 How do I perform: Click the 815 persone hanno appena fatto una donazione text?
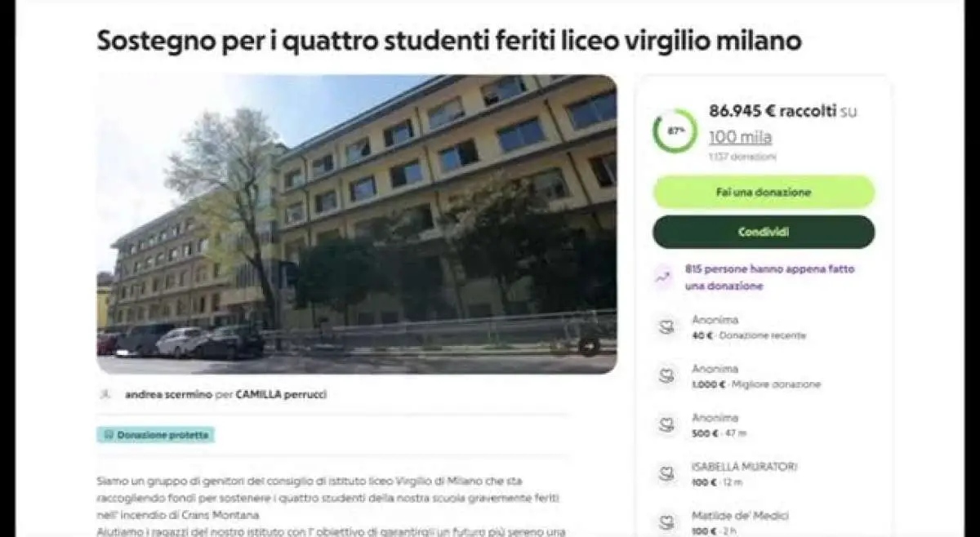[x=769, y=277]
